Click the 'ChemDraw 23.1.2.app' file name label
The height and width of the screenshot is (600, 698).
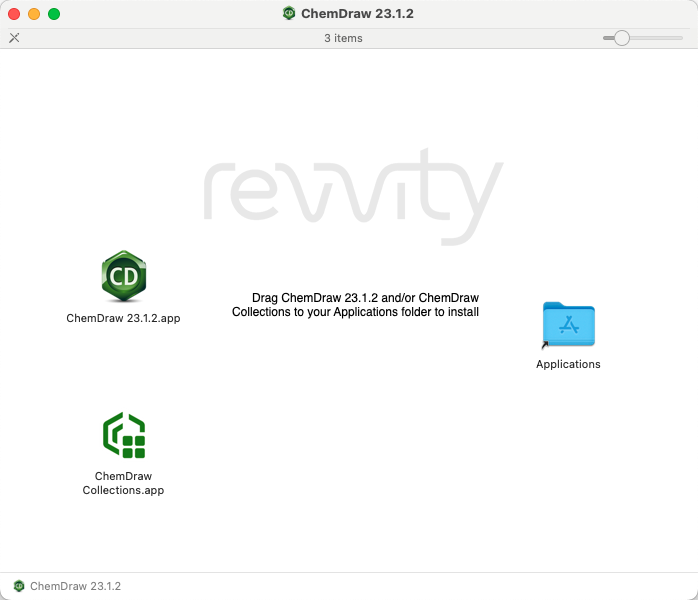pyautogui.click(x=123, y=318)
